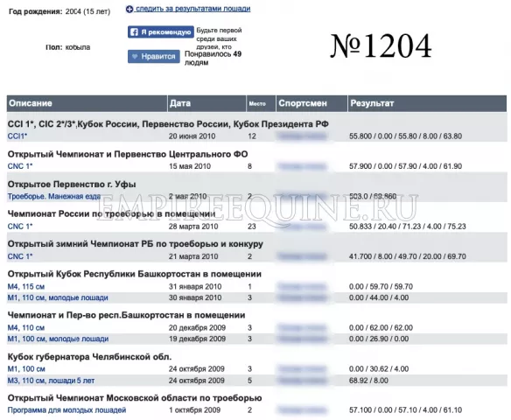Click blurred athlete name in CCI1* row
This screenshot has height=420, width=511.
302,136
